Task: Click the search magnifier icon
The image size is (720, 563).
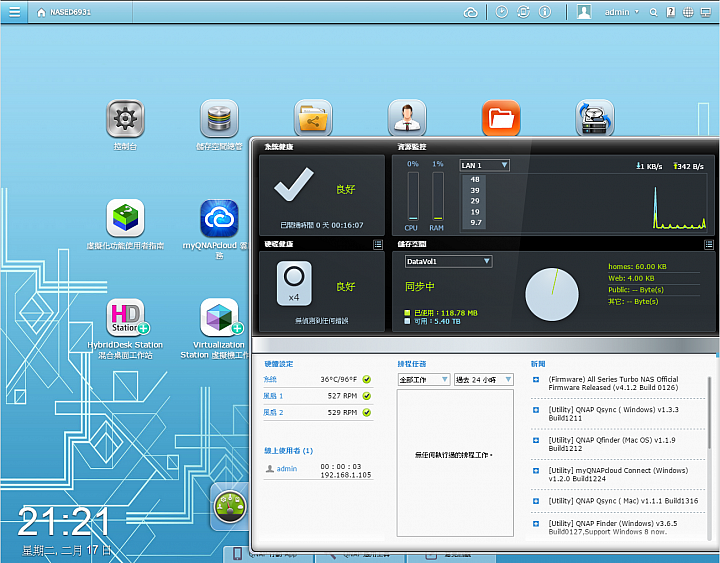Action: 653,12
